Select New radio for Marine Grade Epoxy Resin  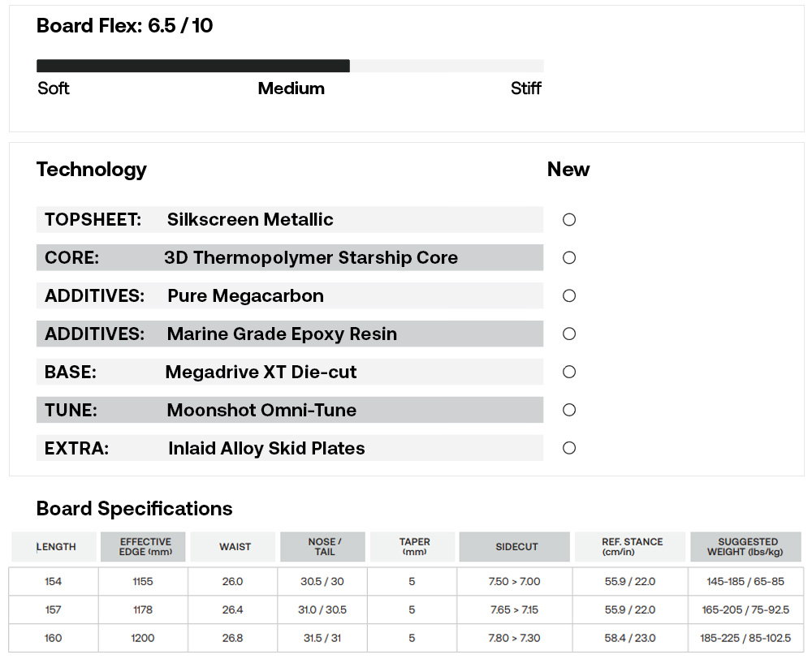(x=569, y=334)
